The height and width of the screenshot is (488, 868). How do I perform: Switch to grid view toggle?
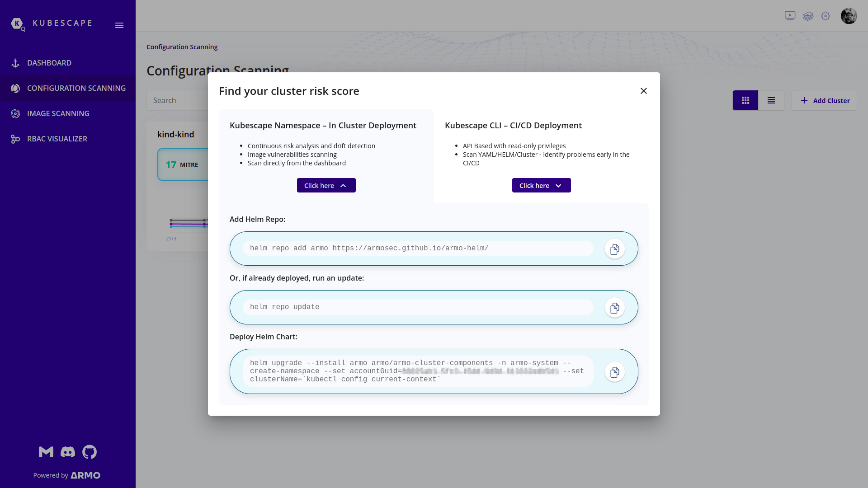745,100
